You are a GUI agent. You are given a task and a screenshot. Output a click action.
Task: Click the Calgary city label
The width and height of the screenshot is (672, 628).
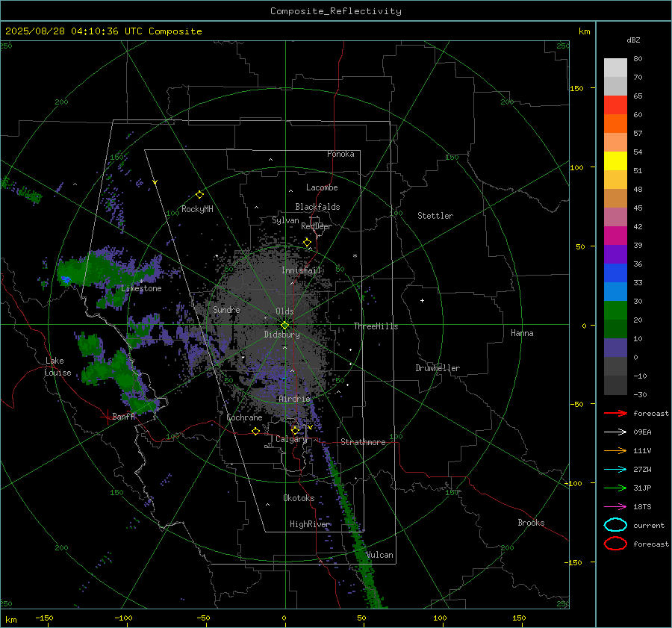(291, 439)
